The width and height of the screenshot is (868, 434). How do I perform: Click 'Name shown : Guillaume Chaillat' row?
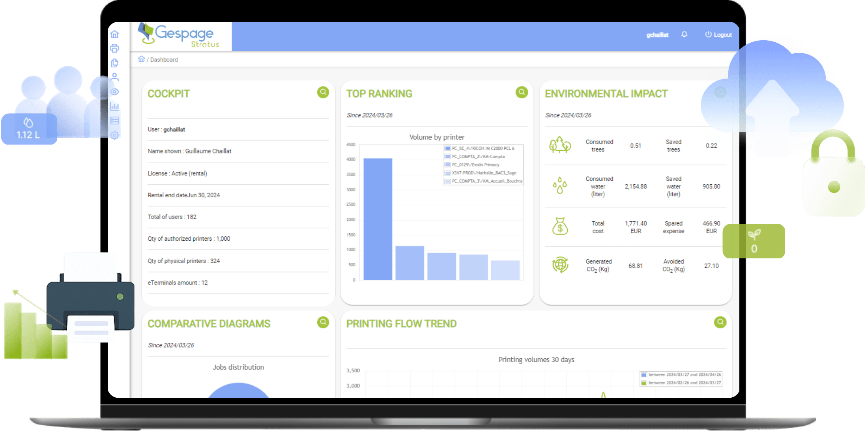point(238,151)
